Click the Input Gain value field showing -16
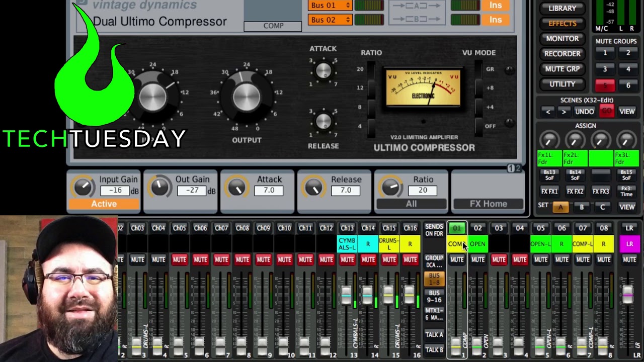Screen dimensions: 644x362 pos(115,191)
